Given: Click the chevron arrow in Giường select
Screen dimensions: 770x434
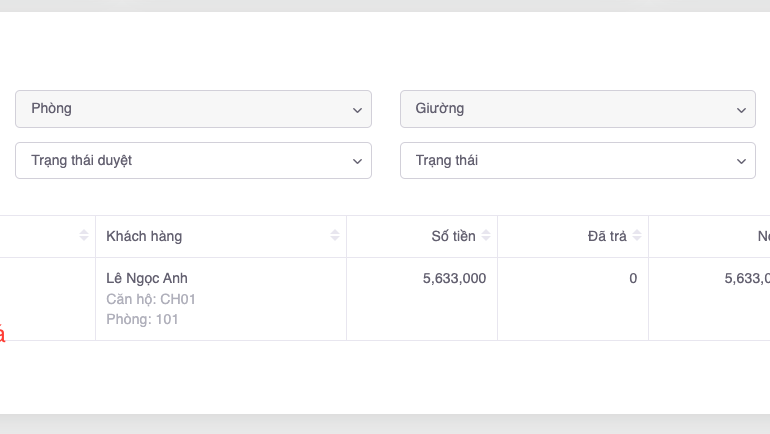Looking at the screenshot, I should [x=741, y=109].
